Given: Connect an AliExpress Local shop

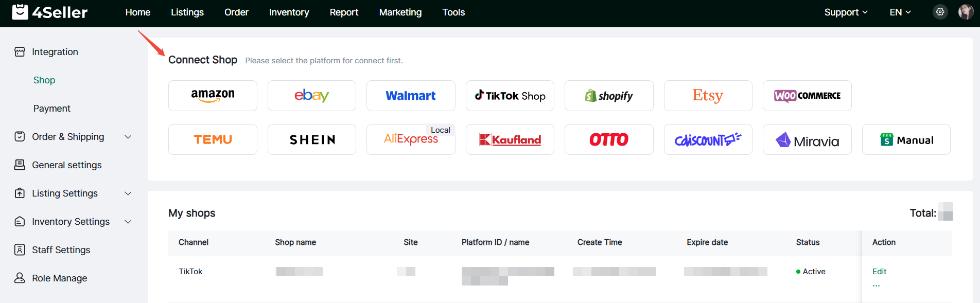Looking at the screenshot, I should pos(411,139).
